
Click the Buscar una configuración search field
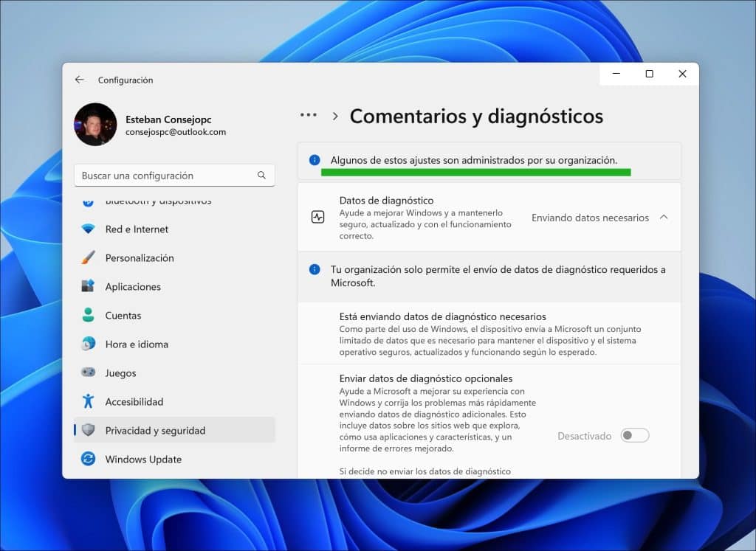[x=174, y=176]
